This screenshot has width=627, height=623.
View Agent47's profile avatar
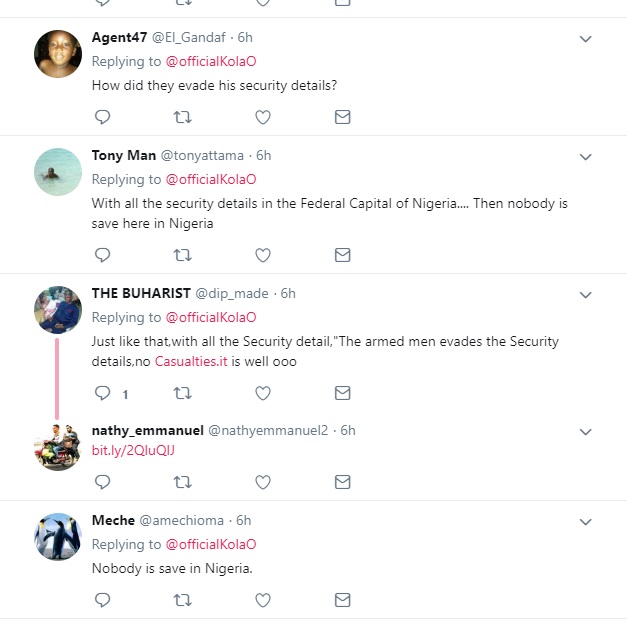58,53
